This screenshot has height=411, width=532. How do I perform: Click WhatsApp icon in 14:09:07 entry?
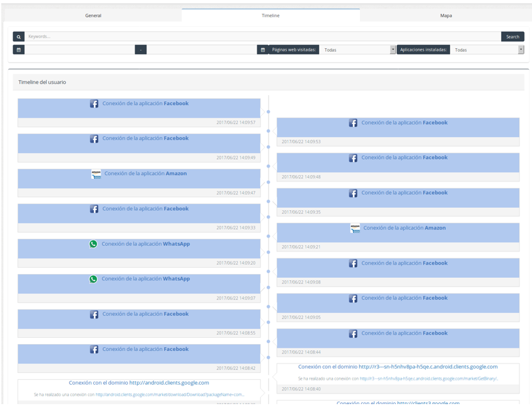[x=93, y=279]
